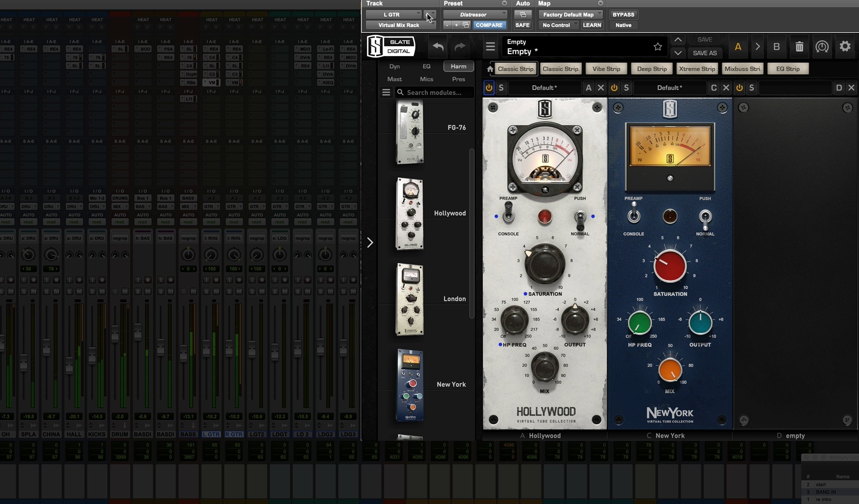This screenshot has height=504, width=859.
Task: Solo slot A with S button
Action: pos(501,87)
